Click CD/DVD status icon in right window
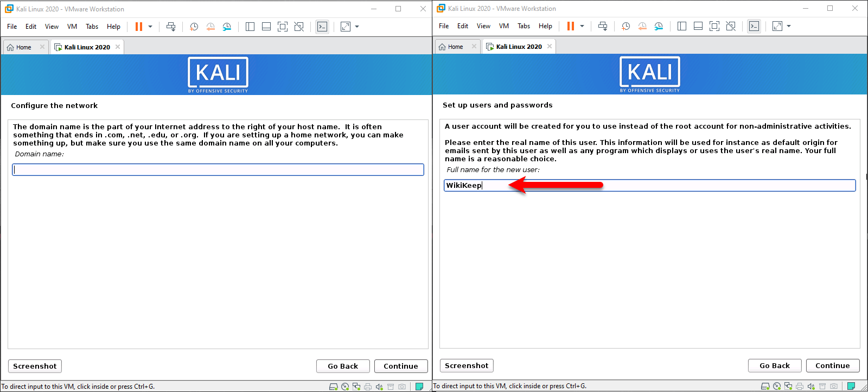The width and height of the screenshot is (868, 392). click(x=777, y=386)
